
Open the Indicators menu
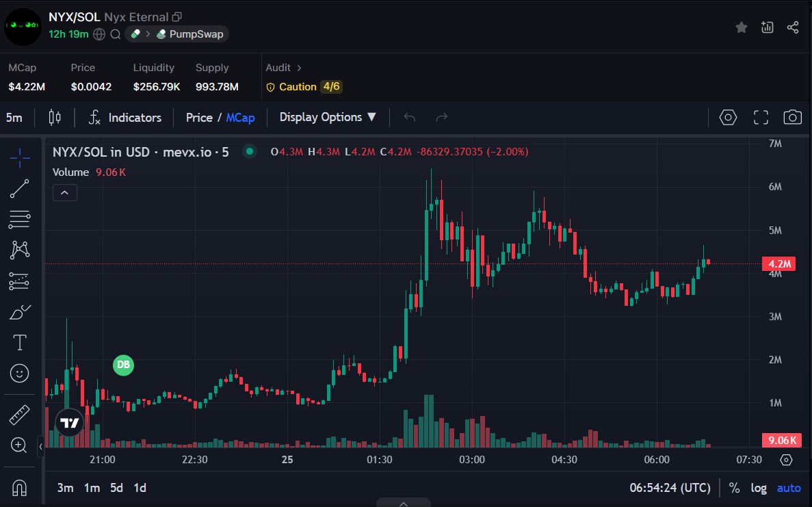click(x=125, y=118)
